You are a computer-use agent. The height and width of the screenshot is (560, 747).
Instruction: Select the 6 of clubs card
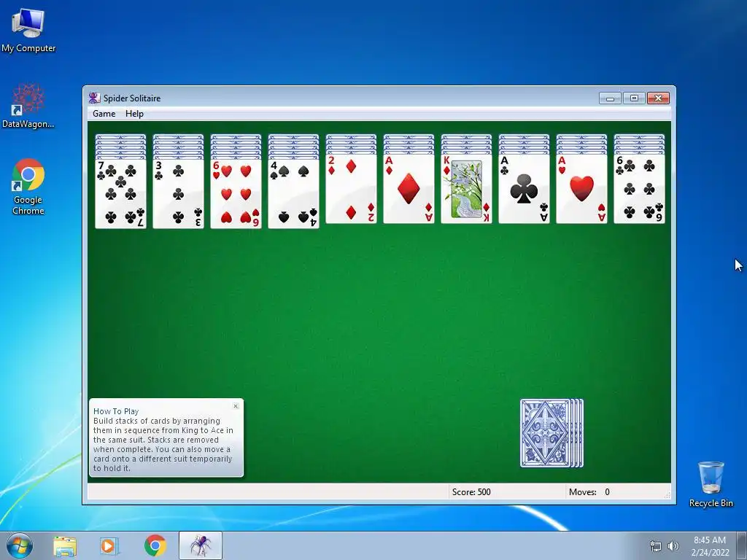point(639,189)
